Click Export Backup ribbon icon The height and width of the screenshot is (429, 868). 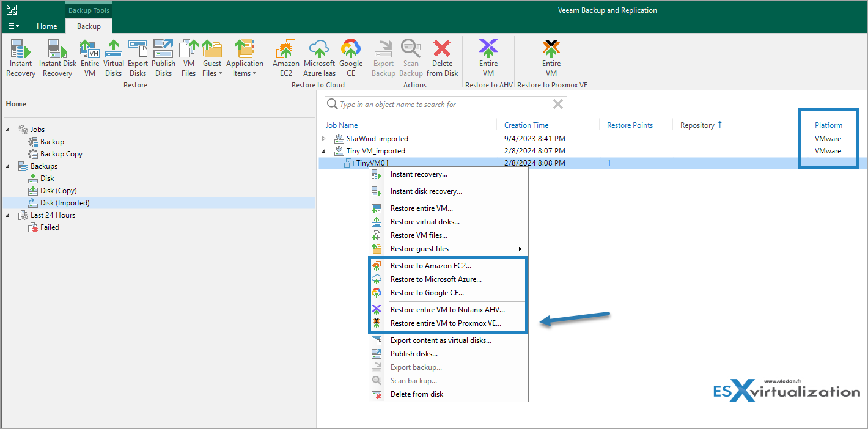pos(383,58)
